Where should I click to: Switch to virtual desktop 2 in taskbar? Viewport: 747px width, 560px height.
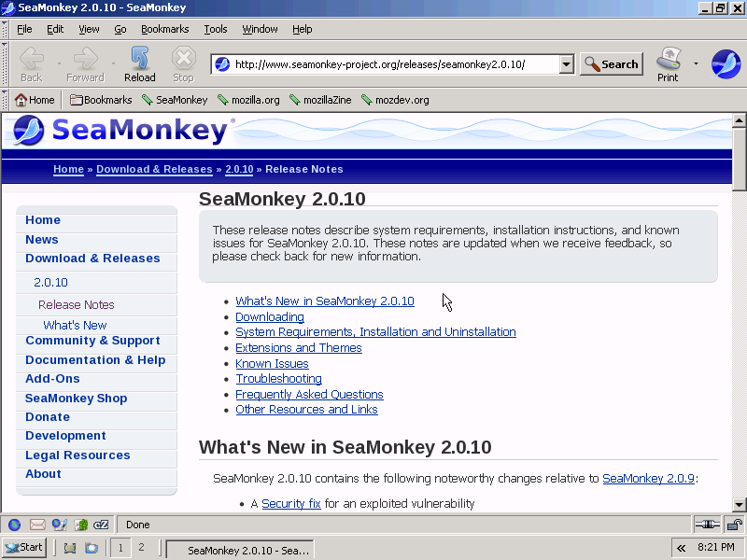pos(141,548)
